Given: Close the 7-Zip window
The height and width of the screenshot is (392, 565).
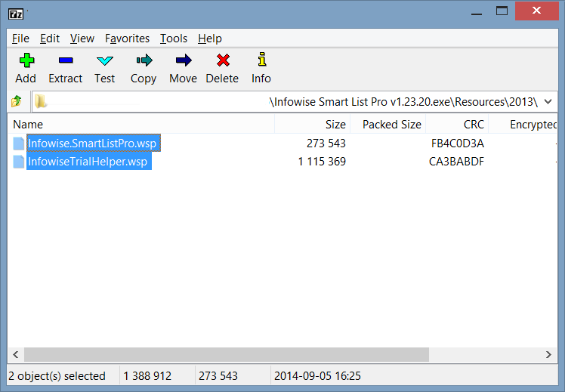Looking at the screenshot, I should (536, 11).
